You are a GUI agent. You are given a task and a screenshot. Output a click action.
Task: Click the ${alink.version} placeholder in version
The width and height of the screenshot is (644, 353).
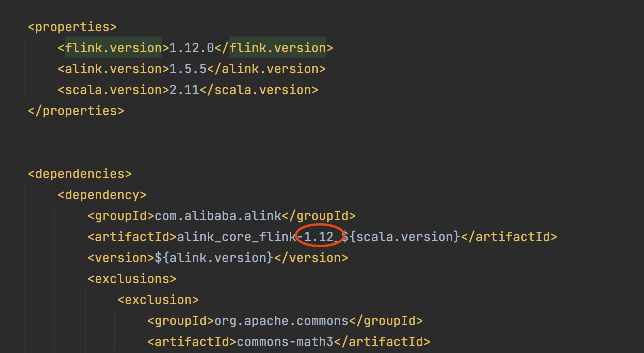(x=214, y=258)
